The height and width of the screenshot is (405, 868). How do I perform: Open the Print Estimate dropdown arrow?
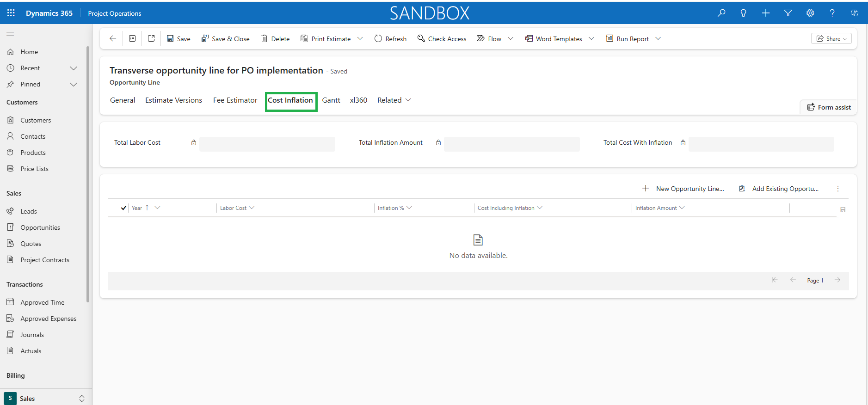(360, 39)
